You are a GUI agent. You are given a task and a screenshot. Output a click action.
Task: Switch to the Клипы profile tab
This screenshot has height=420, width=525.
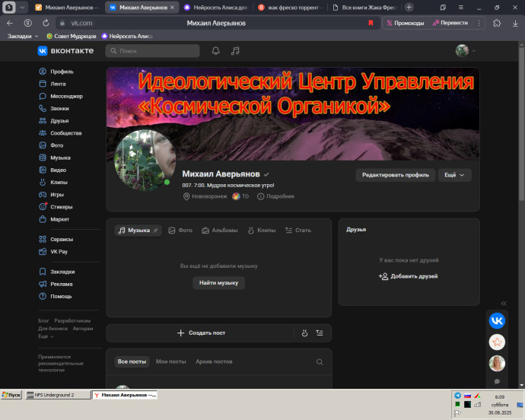click(x=262, y=231)
